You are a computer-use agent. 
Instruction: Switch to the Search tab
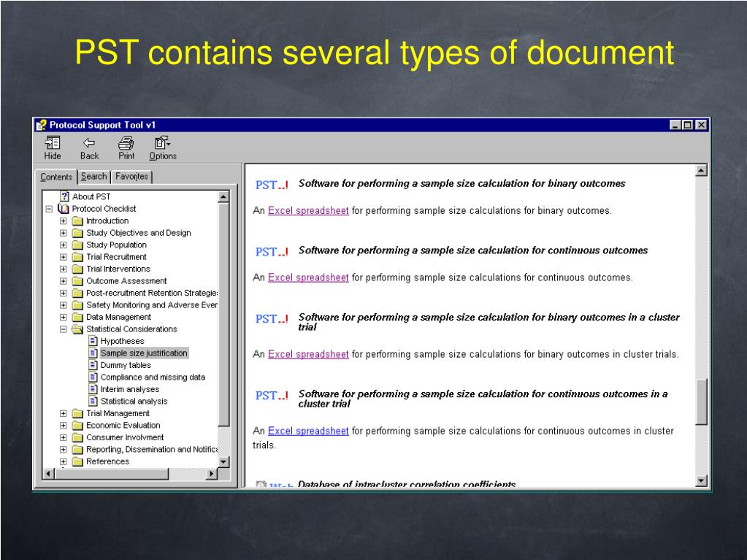(94, 176)
